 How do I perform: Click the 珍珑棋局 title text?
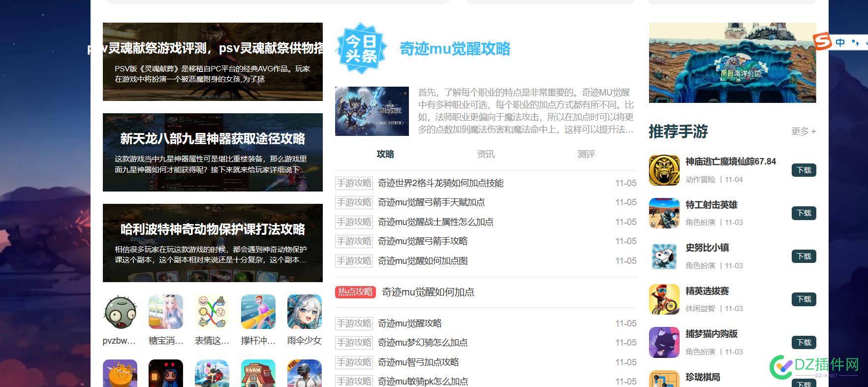[703, 377]
